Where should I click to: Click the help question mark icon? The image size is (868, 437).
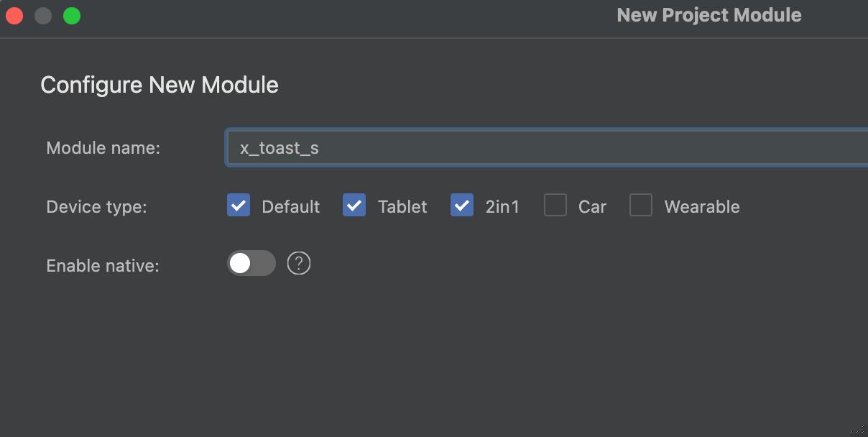click(x=299, y=264)
